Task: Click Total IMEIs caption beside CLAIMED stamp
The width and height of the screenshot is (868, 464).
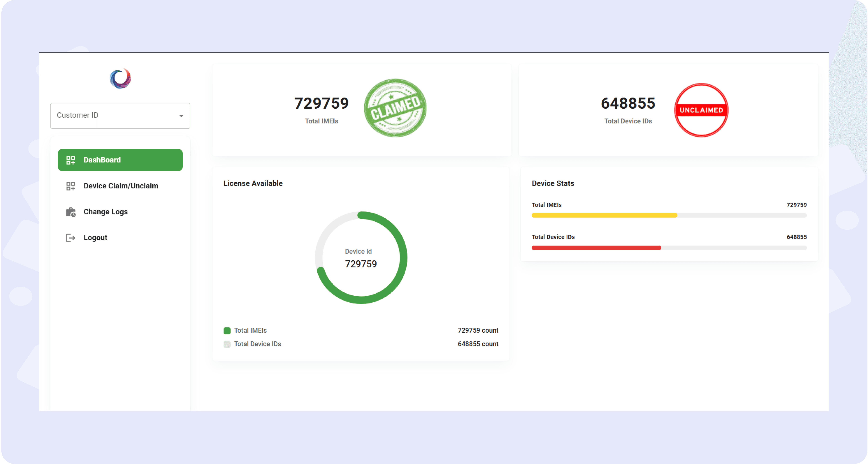Action: coord(322,121)
